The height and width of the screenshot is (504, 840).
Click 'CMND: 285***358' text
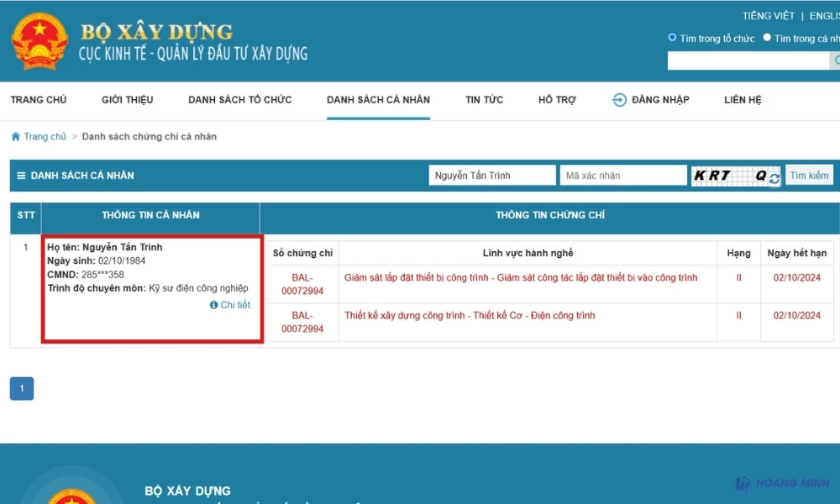point(86,275)
